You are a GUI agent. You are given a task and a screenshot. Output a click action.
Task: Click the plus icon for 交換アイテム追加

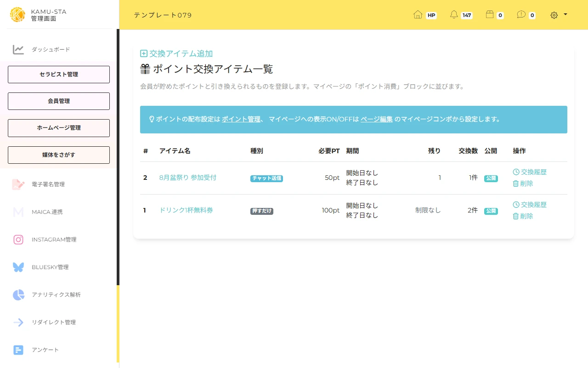coord(144,54)
